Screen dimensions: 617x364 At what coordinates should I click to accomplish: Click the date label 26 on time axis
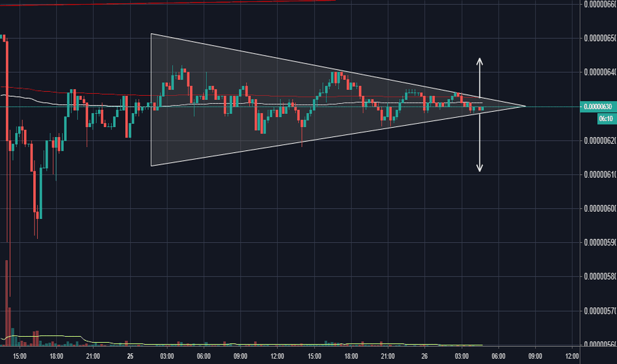point(424,356)
